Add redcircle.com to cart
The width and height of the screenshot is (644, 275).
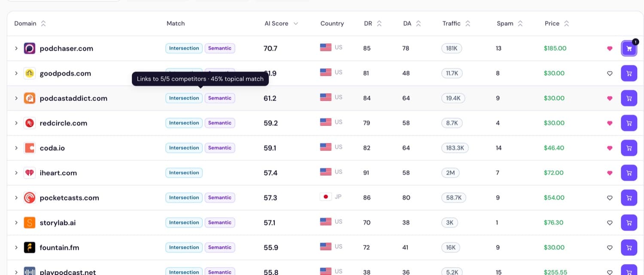(x=629, y=123)
